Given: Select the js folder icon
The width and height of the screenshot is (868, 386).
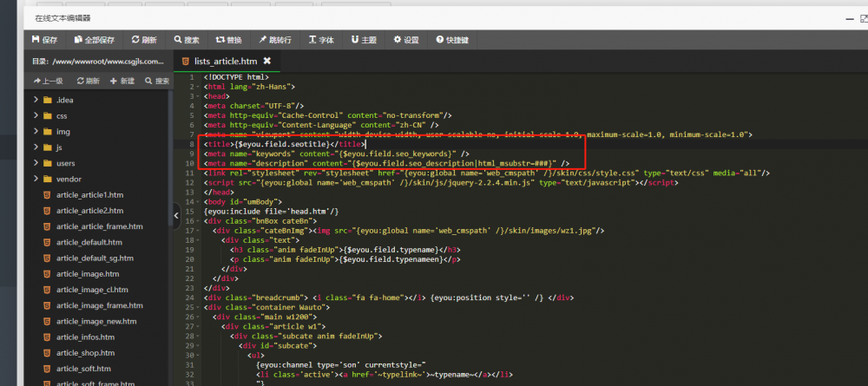Looking at the screenshot, I should pyautogui.click(x=47, y=147).
